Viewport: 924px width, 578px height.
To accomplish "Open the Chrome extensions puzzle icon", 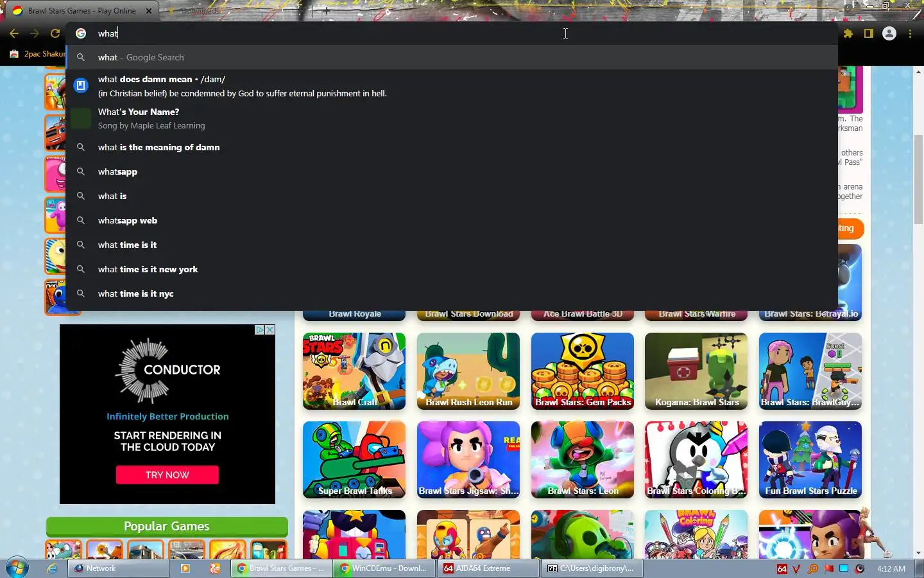I will 848,33.
